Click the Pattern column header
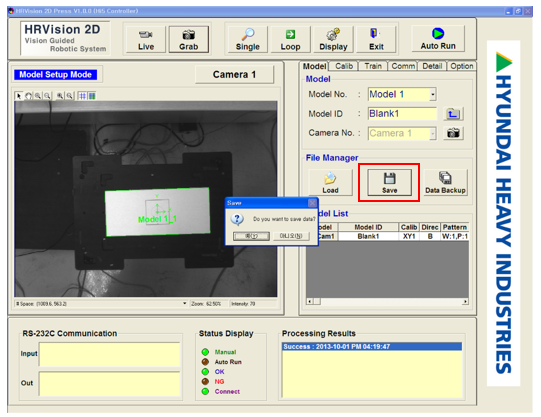 [454, 227]
